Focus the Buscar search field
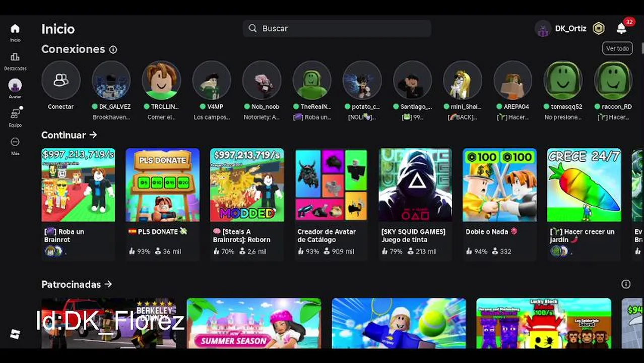The width and height of the screenshot is (644, 363). click(x=337, y=28)
